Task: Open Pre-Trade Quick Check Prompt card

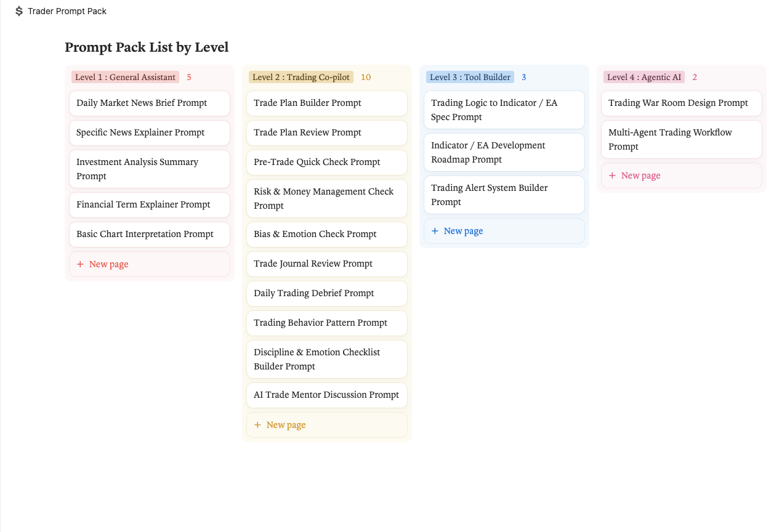Action: (327, 162)
